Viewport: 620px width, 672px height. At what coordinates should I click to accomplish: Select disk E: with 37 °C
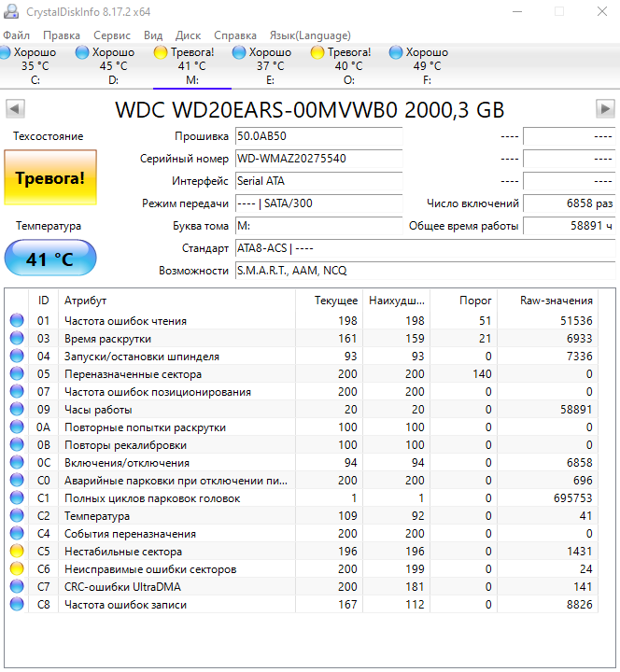click(x=270, y=65)
